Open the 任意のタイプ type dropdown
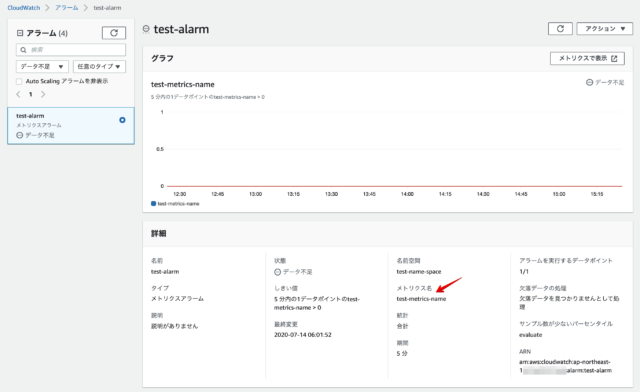Screen dimensions: 640x392 coord(99,66)
